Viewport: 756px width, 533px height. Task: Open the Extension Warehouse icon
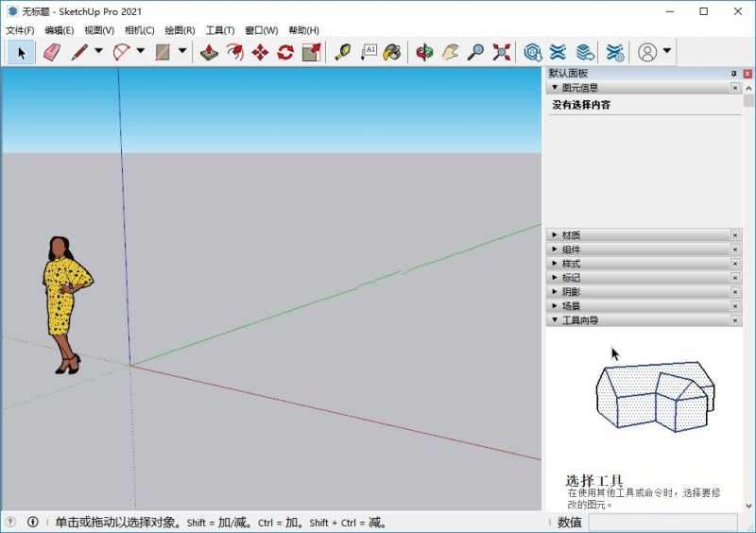[x=558, y=52]
